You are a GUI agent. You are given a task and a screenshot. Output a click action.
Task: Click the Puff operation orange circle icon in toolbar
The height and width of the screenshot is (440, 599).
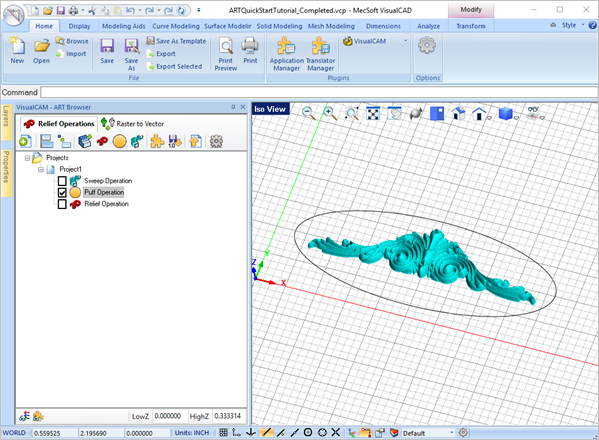(120, 141)
